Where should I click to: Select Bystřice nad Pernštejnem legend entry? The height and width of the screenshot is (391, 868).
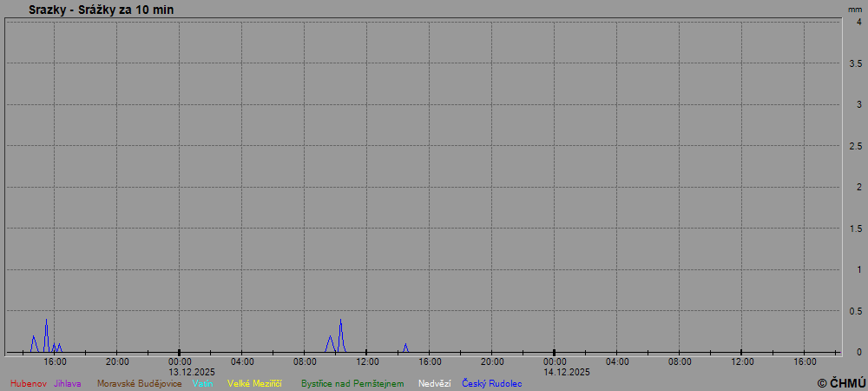click(x=352, y=383)
